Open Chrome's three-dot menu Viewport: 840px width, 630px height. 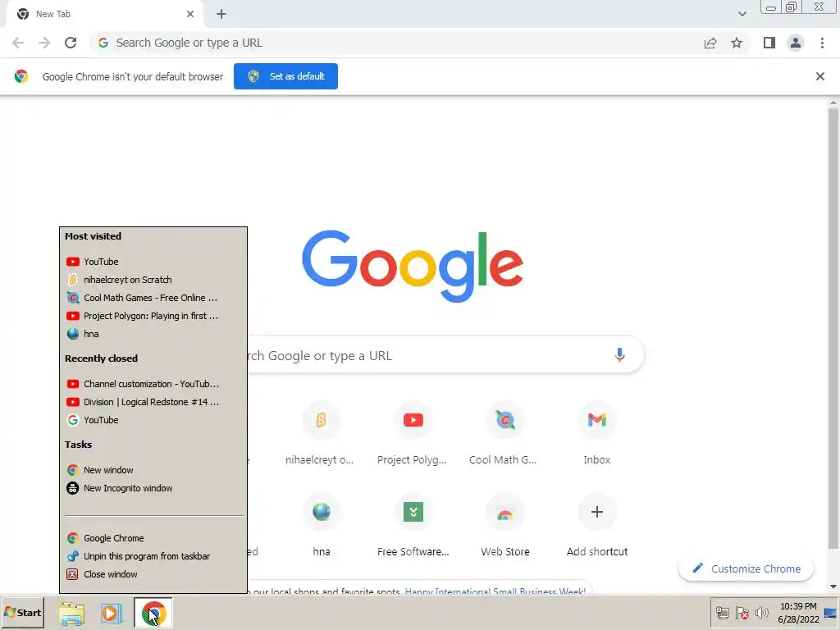click(x=822, y=43)
